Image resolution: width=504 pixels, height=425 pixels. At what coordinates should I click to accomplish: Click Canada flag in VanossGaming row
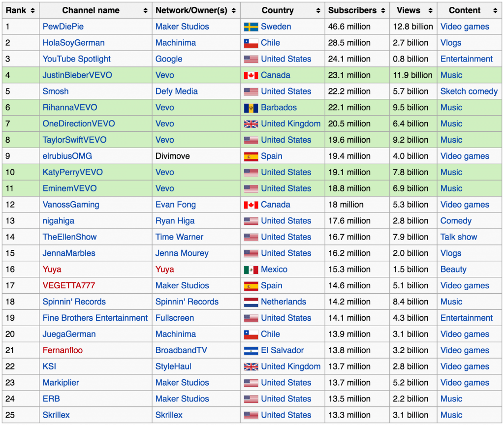tap(251, 205)
